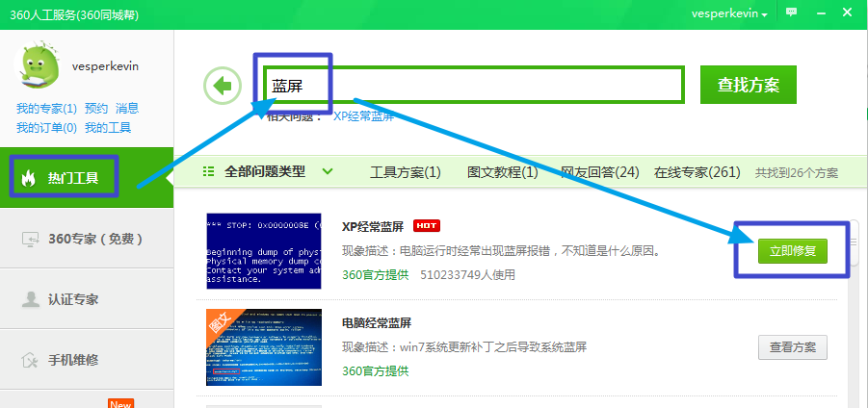The width and height of the screenshot is (868, 408).
Task: Open 我的工具 link
Action: (108, 128)
